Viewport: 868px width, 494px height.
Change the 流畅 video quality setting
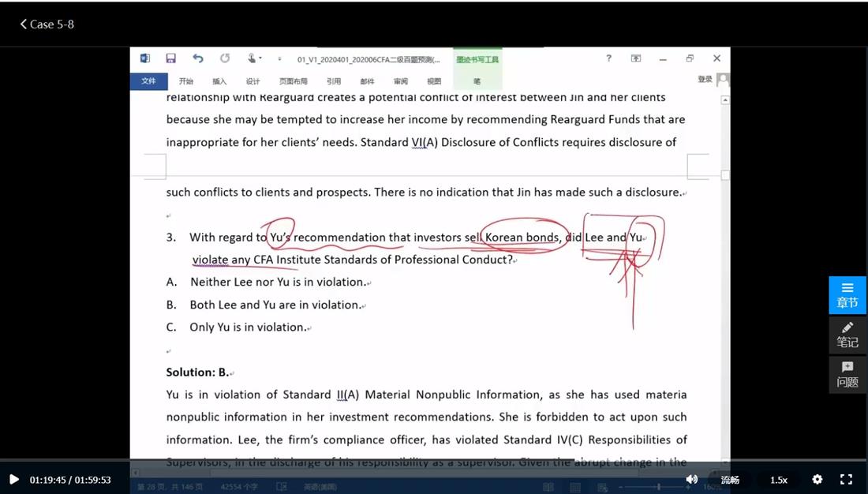point(730,480)
